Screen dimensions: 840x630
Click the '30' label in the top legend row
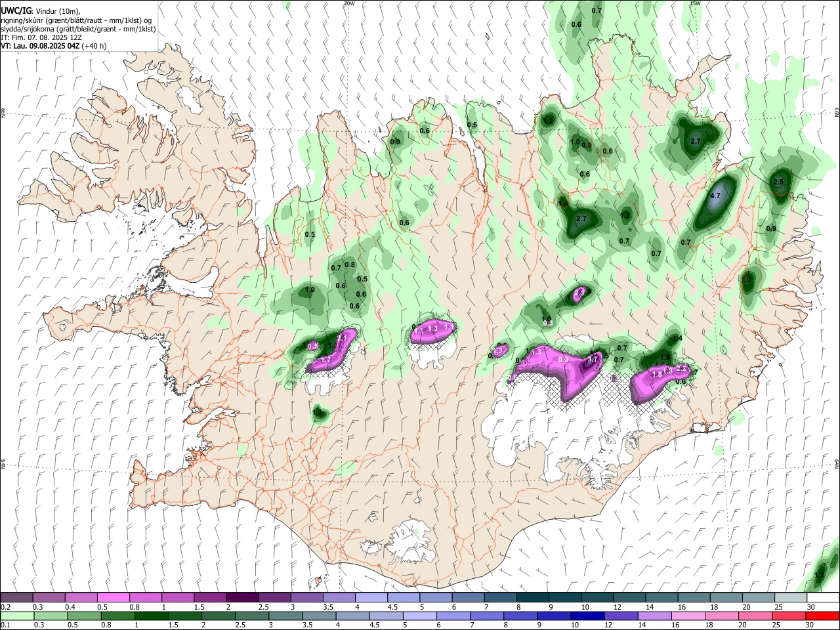coord(811,607)
